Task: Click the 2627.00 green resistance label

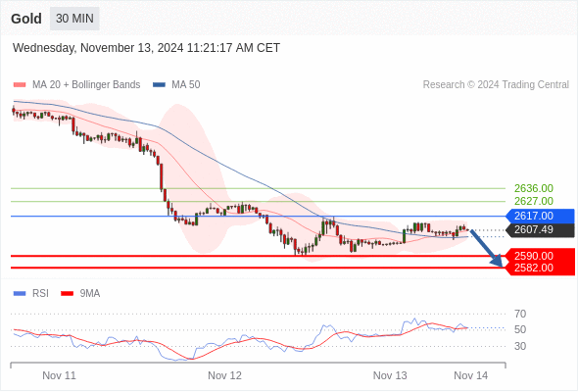Action: point(534,201)
